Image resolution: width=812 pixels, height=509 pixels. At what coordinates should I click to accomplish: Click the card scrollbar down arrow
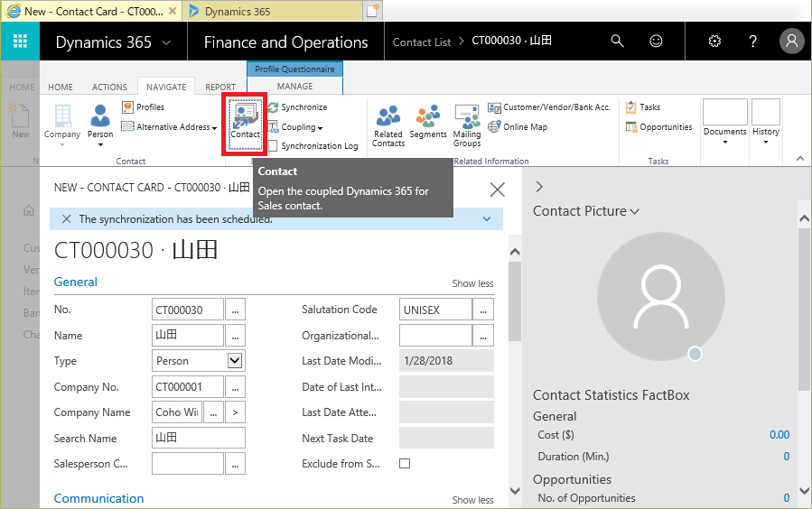point(515,490)
